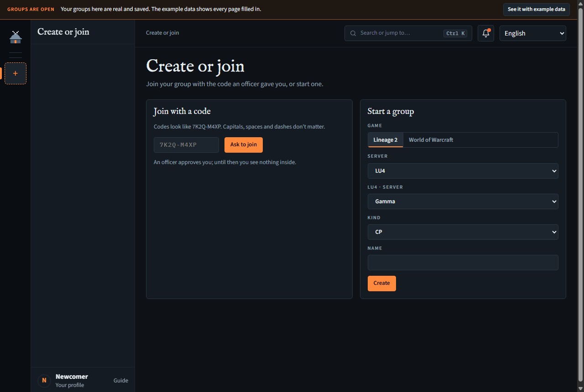This screenshot has height=392, width=584.
Task: Click the Create button
Action: pos(382,284)
